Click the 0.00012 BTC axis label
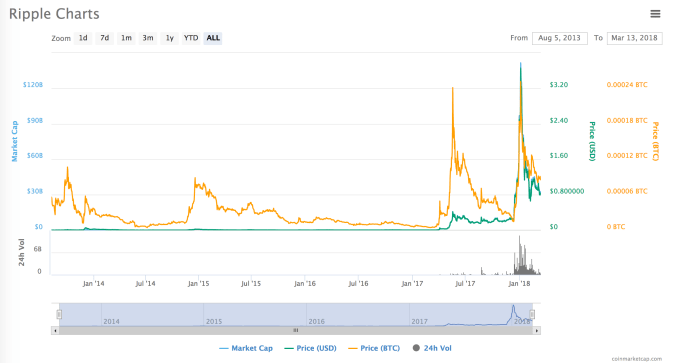Viewport: 680px width, 363px height. (x=627, y=156)
